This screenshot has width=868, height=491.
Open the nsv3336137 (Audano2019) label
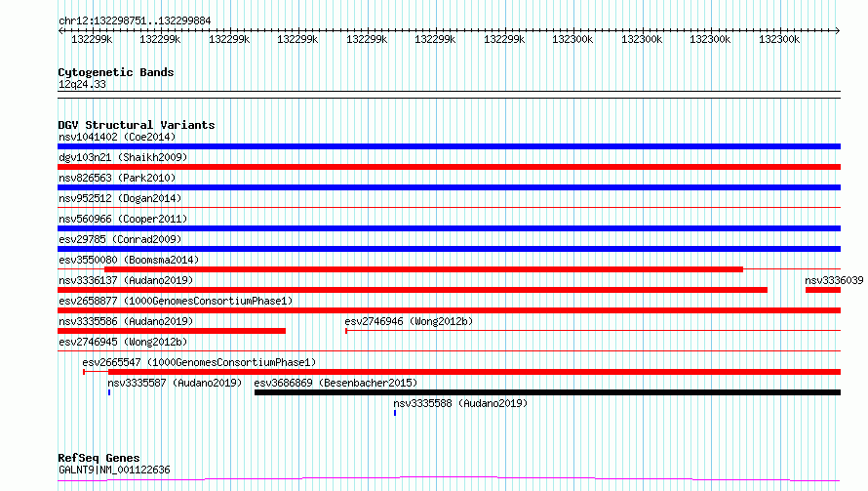(126, 280)
